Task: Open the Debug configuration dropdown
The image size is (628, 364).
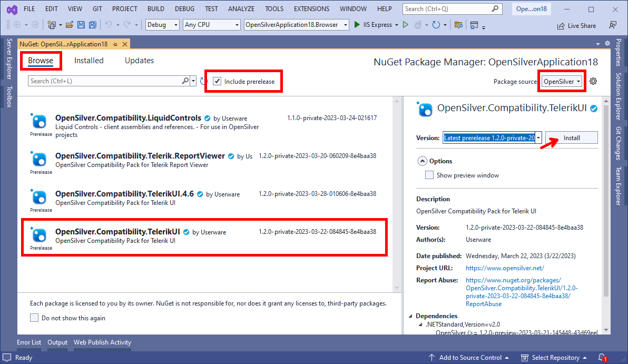Action: click(162, 25)
